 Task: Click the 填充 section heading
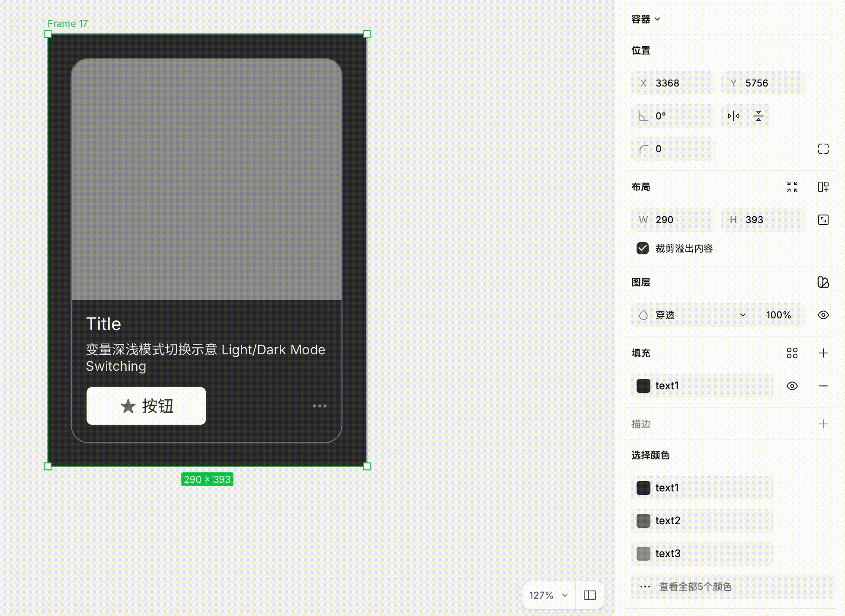tap(641, 353)
